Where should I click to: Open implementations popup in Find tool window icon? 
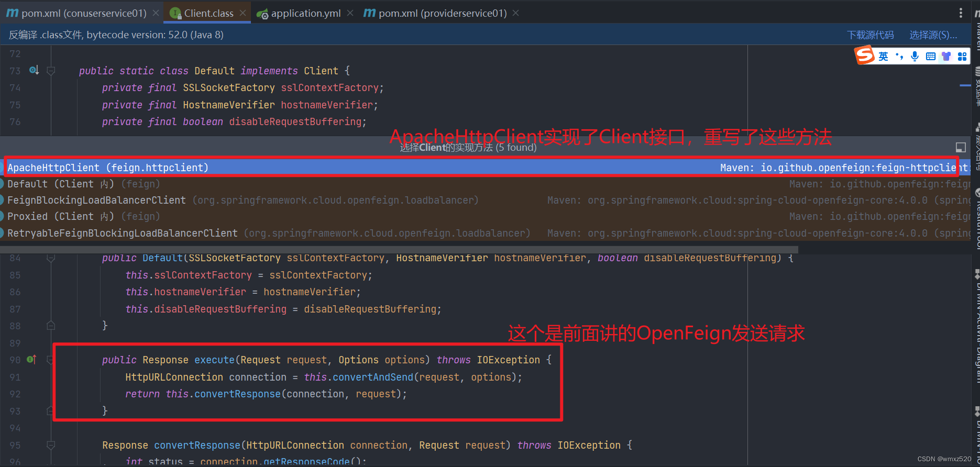[x=961, y=148]
